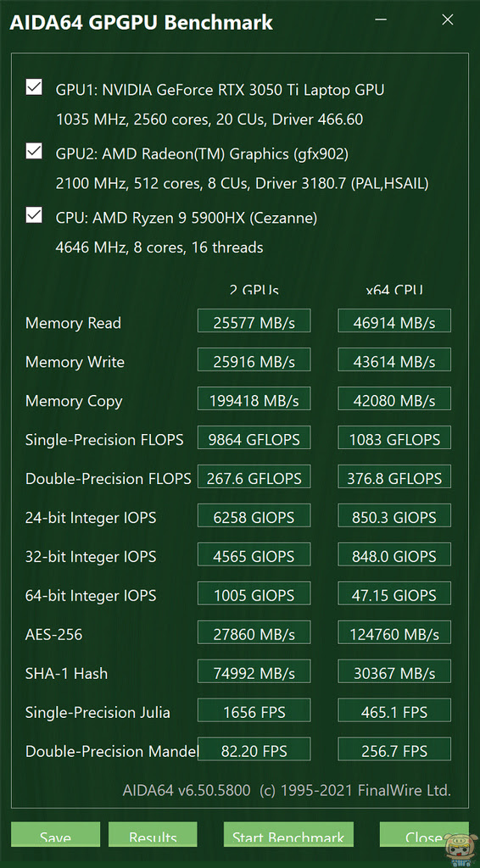Screen dimensions: 480x868
Task: Close window using the title bar X
Action: click(447, 20)
